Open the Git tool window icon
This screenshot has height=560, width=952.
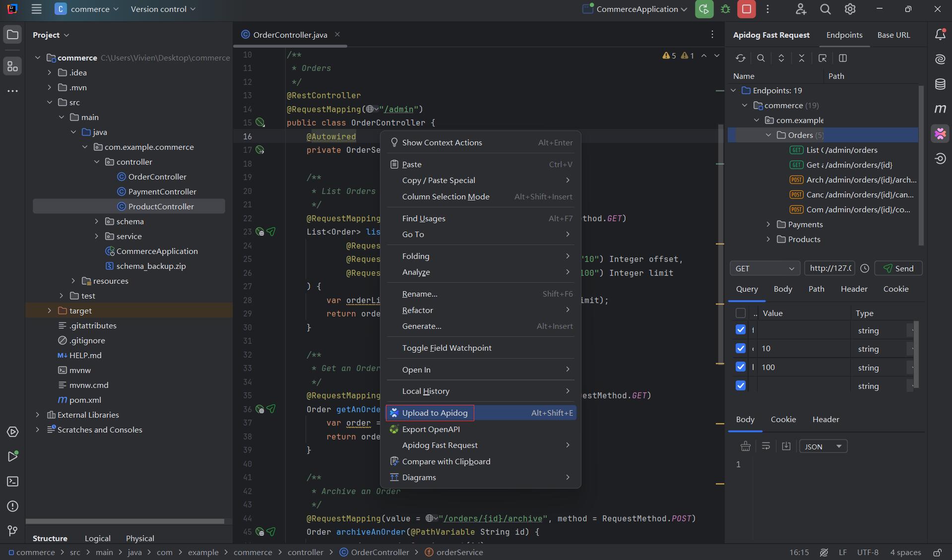(x=12, y=531)
